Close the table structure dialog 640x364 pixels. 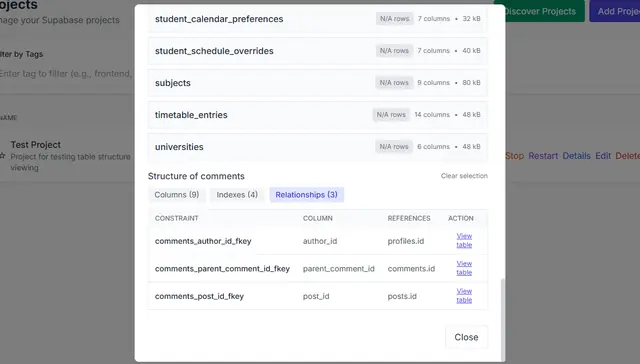[x=466, y=337]
